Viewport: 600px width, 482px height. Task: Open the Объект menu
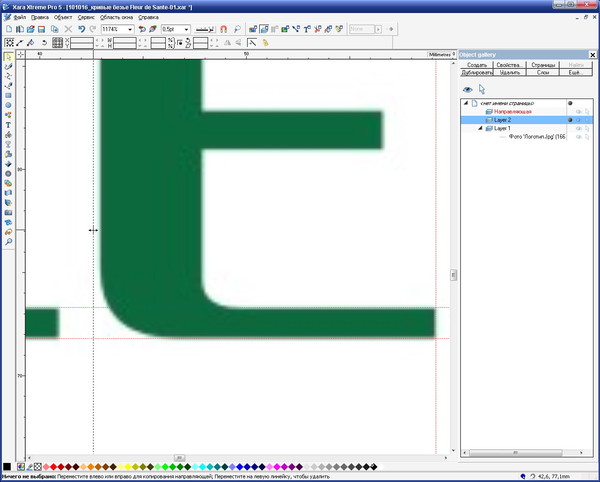[63, 17]
